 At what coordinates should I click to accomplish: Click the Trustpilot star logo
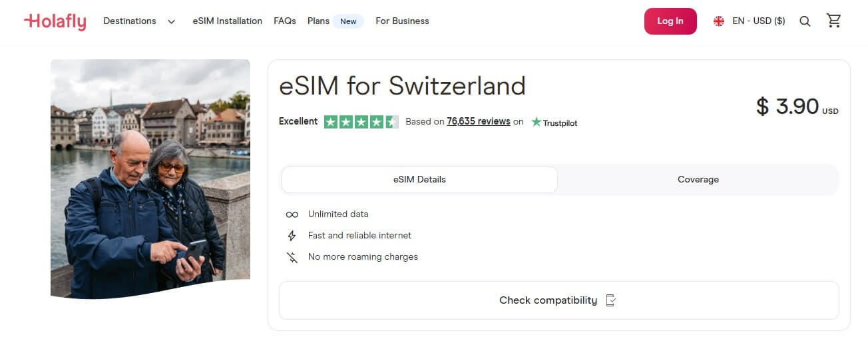tap(537, 122)
